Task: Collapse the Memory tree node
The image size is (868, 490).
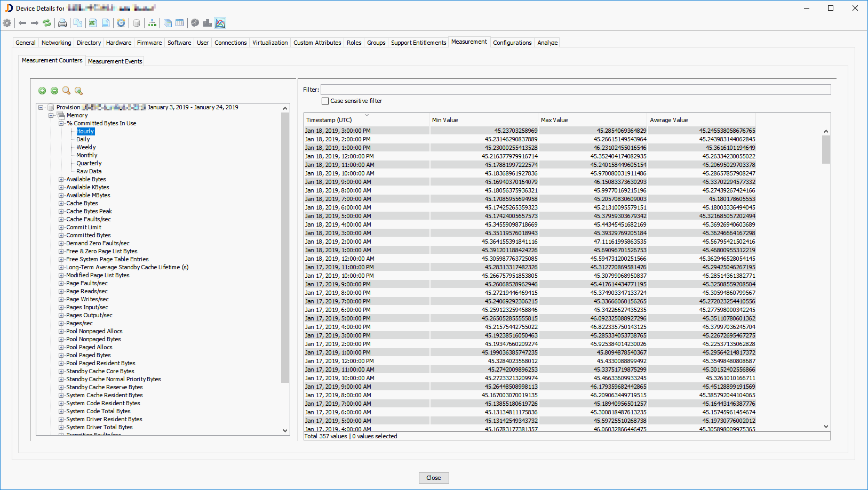Action: pos(51,115)
